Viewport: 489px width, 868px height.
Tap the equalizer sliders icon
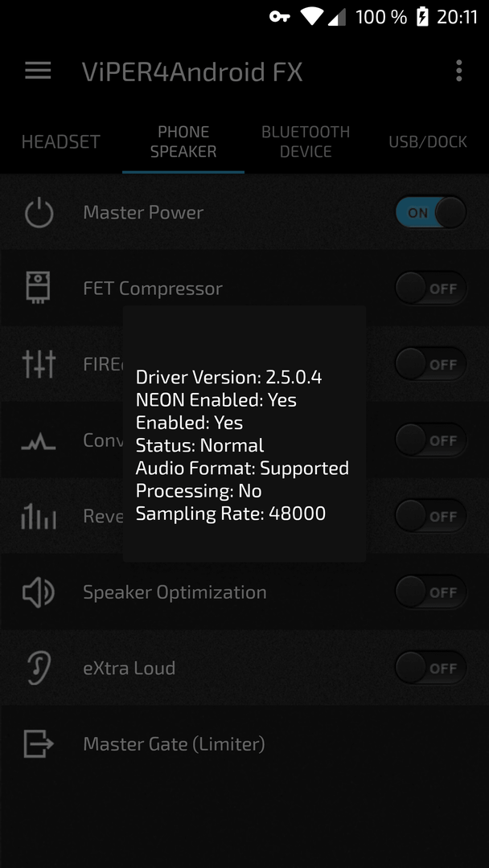click(39, 364)
